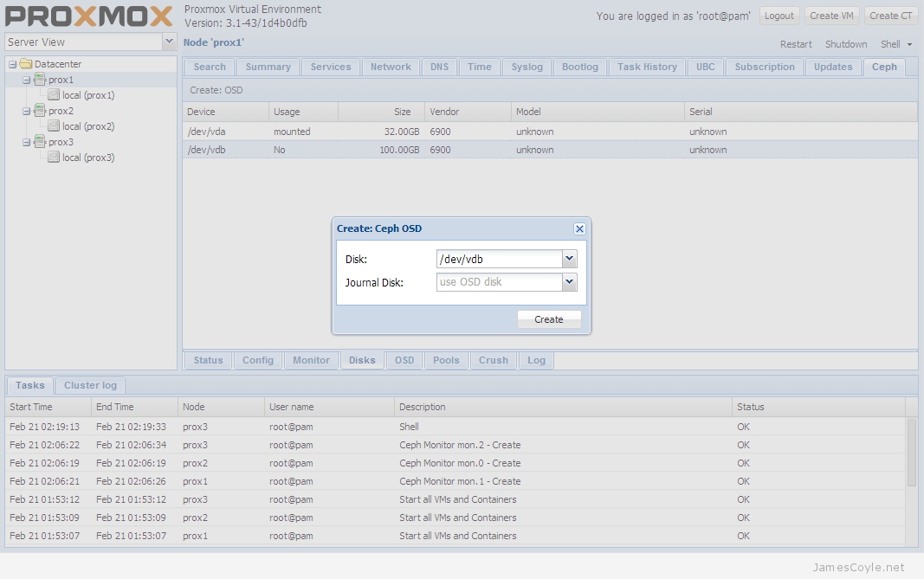Open the Disk dropdown arrow
The image size is (924, 579).
pos(569,259)
